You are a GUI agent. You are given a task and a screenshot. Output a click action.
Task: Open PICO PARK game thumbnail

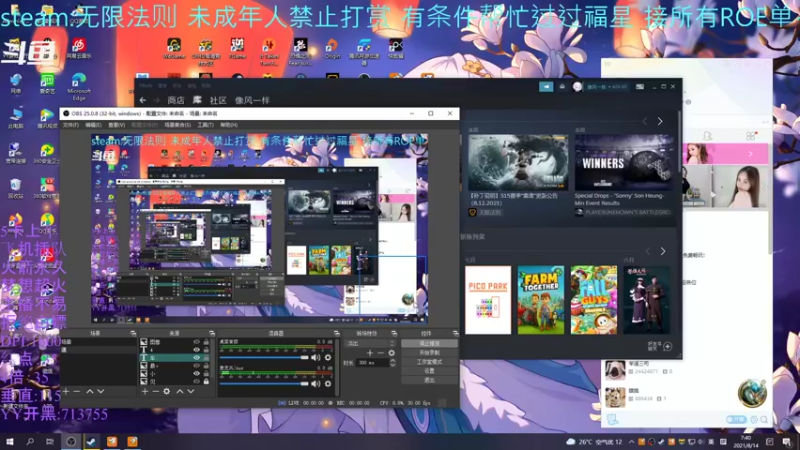pos(488,300)
